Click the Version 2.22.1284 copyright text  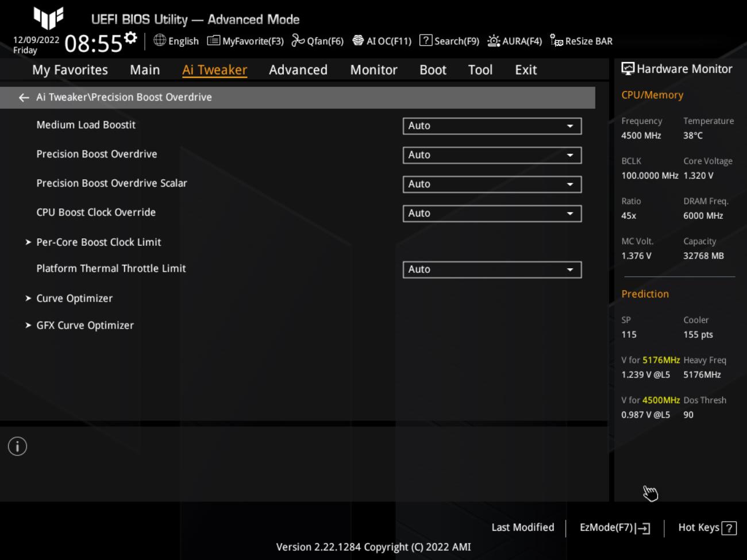tap(373, 547)
